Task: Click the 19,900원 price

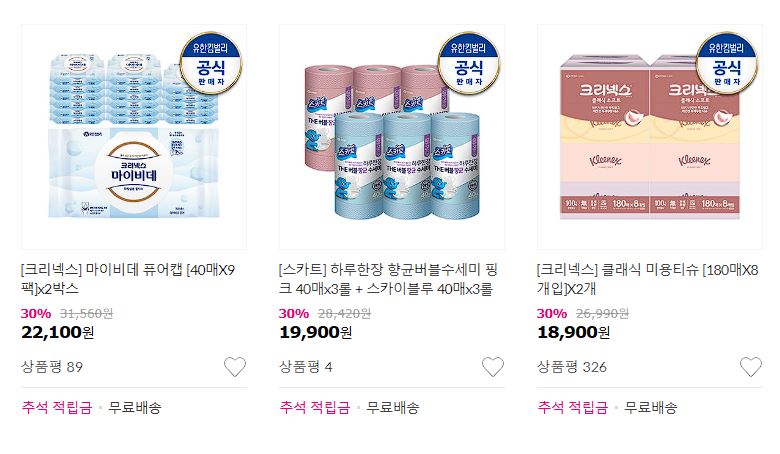Action: coord(315,332)
